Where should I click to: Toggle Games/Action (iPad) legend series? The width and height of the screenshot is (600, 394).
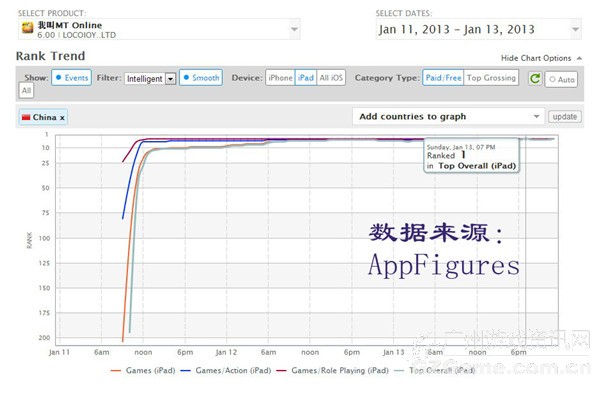click(226, 370)
